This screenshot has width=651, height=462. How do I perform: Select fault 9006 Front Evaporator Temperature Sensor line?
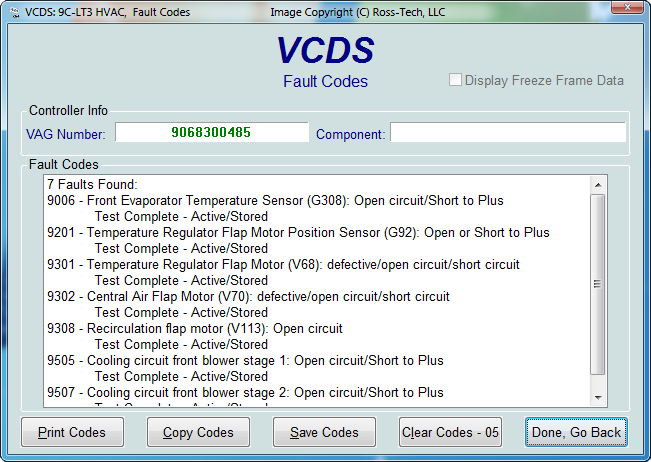(x=275, y=200)
